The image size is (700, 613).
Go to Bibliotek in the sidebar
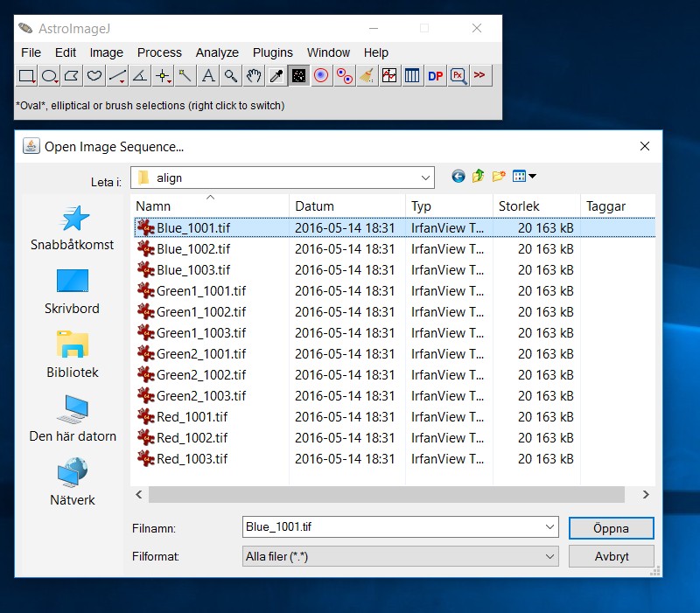tap(73, 355)
